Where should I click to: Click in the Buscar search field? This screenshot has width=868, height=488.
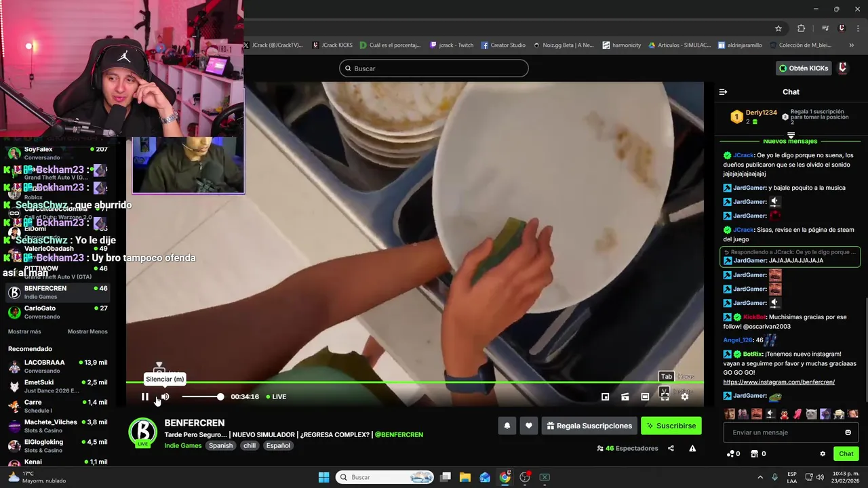pos(434,68)
